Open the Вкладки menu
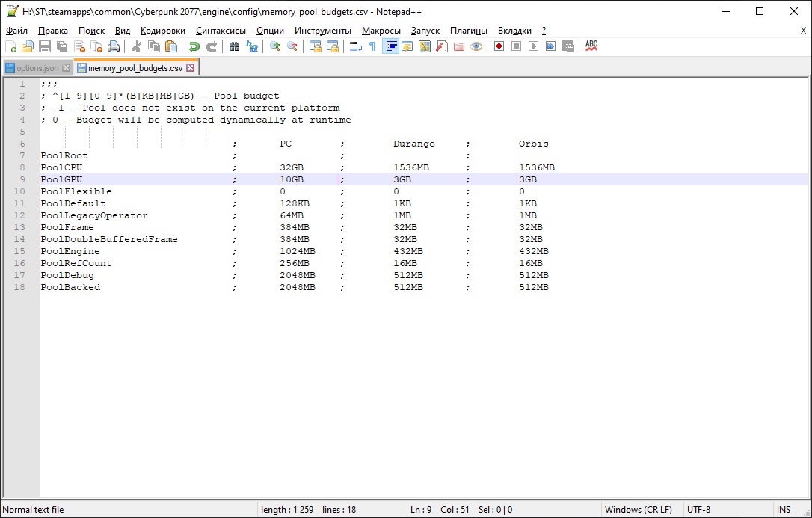The image size is (812, 518). click(x=514, y=31)
